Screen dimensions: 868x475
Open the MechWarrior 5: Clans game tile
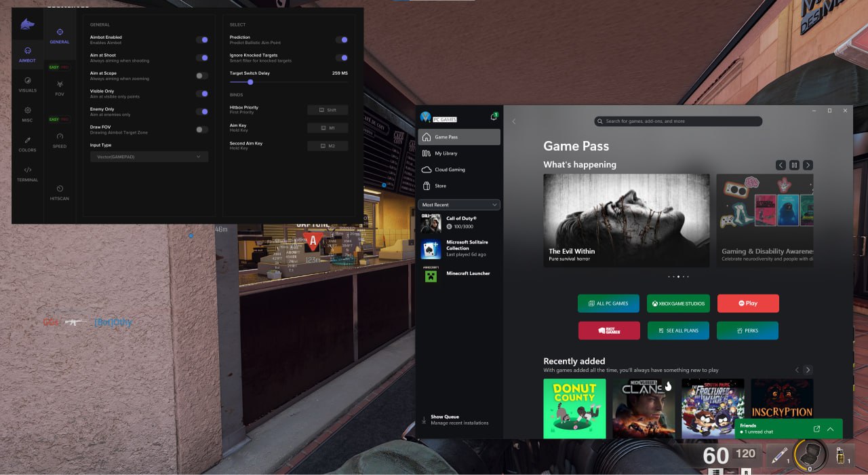(x=644, y=408)
